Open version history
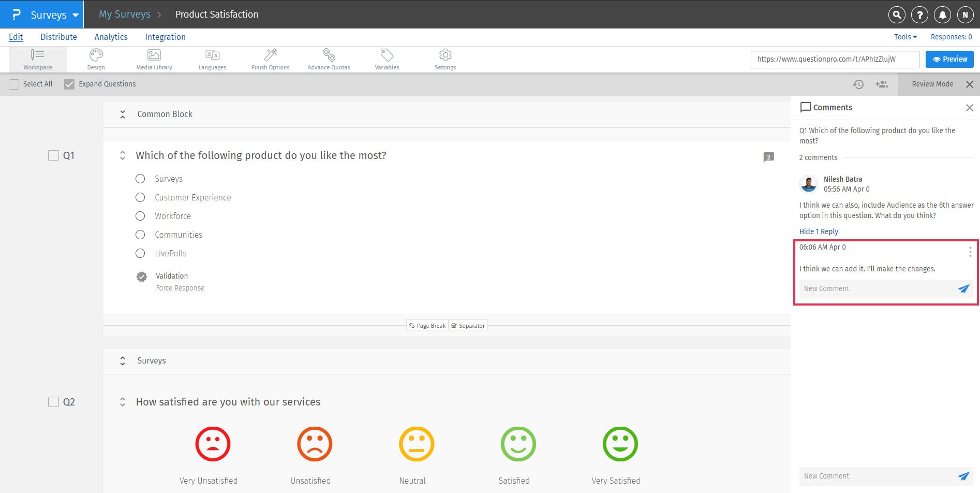 pyautogui.click(x=859, y=84)
